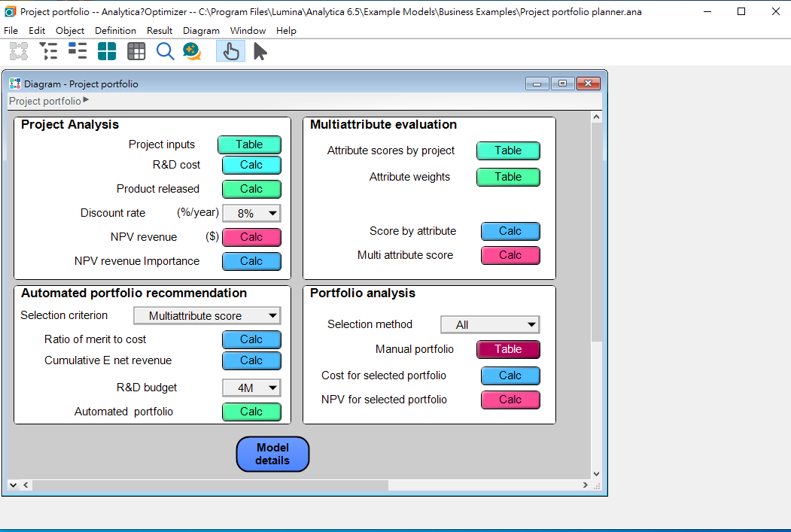This screenshot has height=532, width=791.
Task: Click the Analytica app icon in title bar
Action: tap(10, 11)
